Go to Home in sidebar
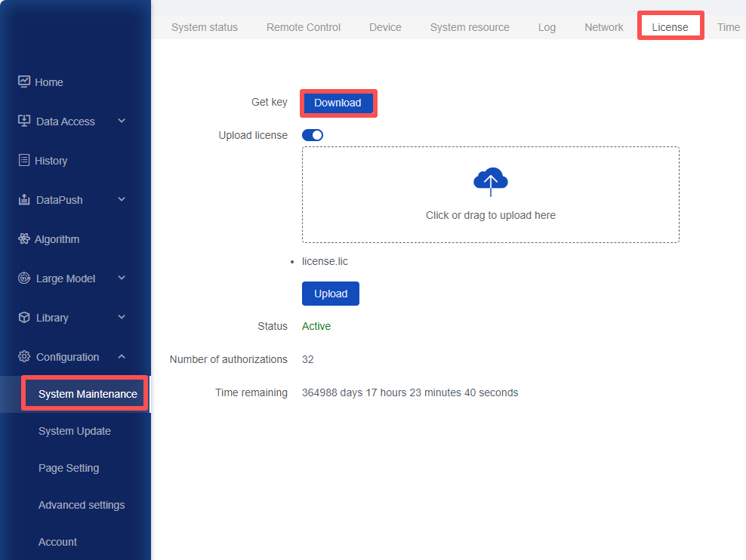746x560 pixels. pyautogui.click(x=49, y=82)
